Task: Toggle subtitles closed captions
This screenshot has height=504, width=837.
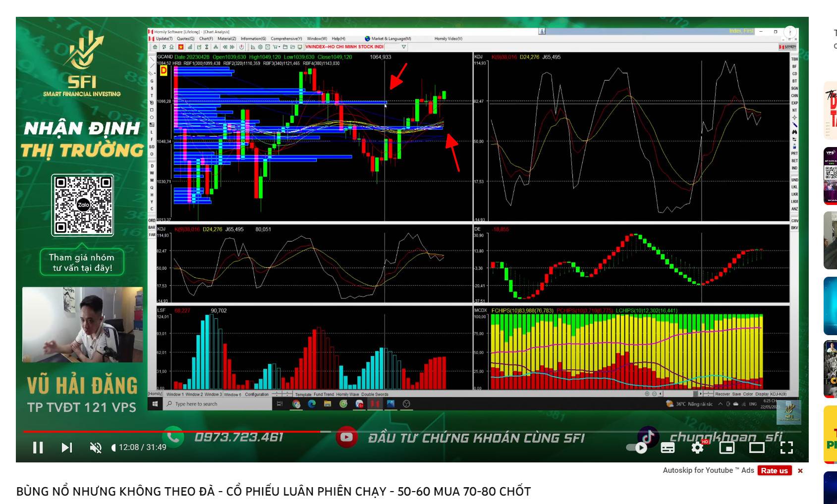Action: pos(668,448)
